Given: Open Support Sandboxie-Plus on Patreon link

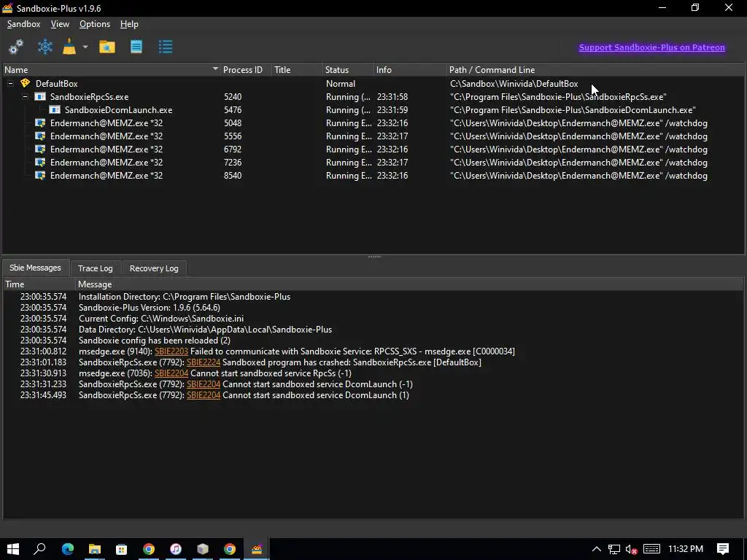Looking at the screenshot, I should [x=651, y=47].
